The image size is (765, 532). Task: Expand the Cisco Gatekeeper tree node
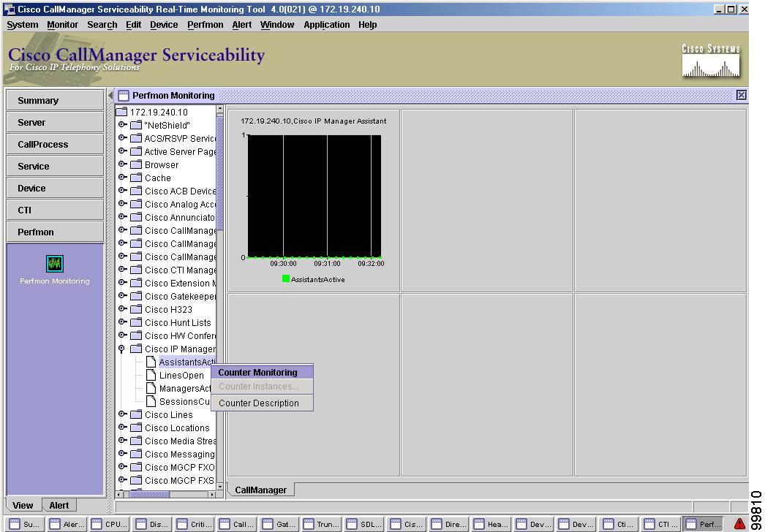coord(122,296)
